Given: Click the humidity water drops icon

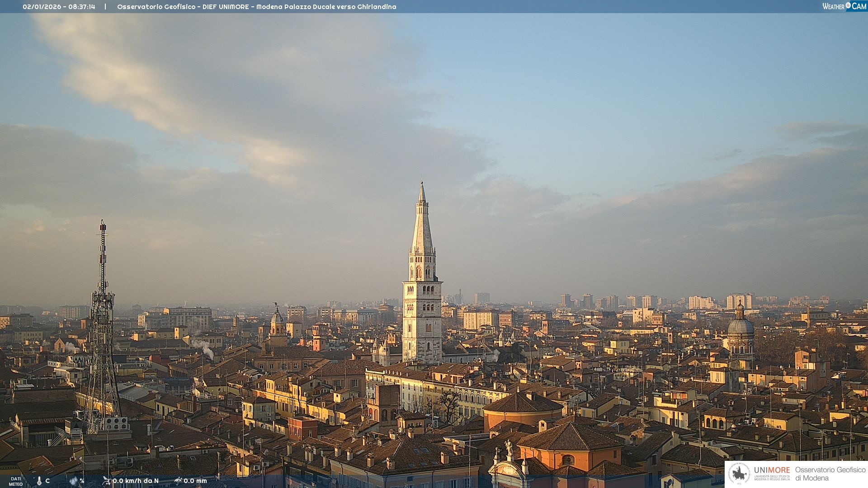Looking at the screenshot, I should pos(73,481).
